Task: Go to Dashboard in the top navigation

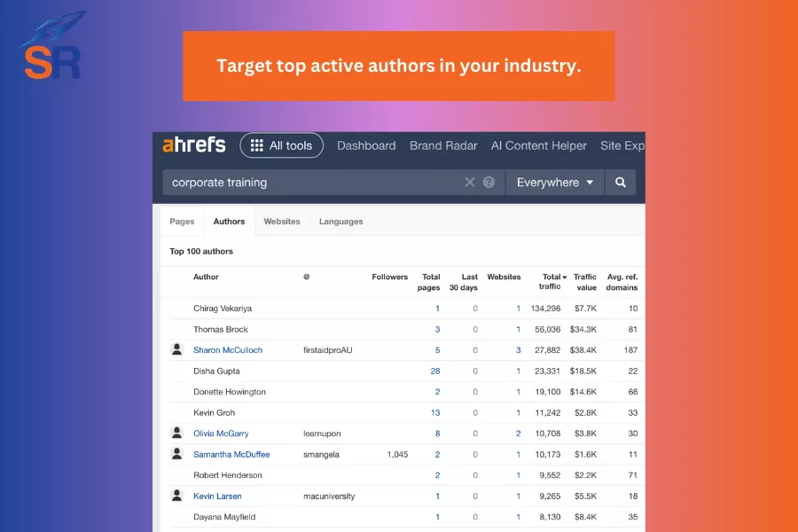Action: (366, 145)
